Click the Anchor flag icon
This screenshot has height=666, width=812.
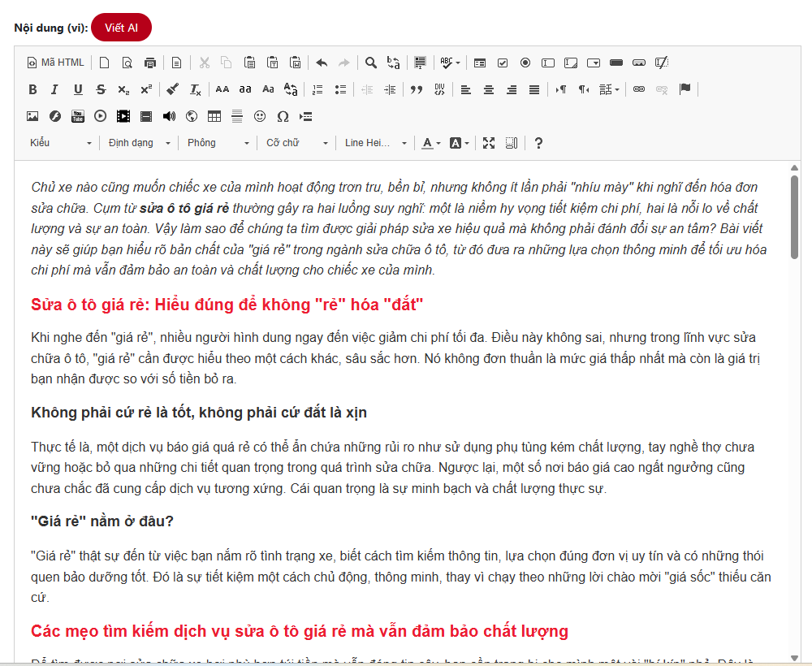[685, 89]
